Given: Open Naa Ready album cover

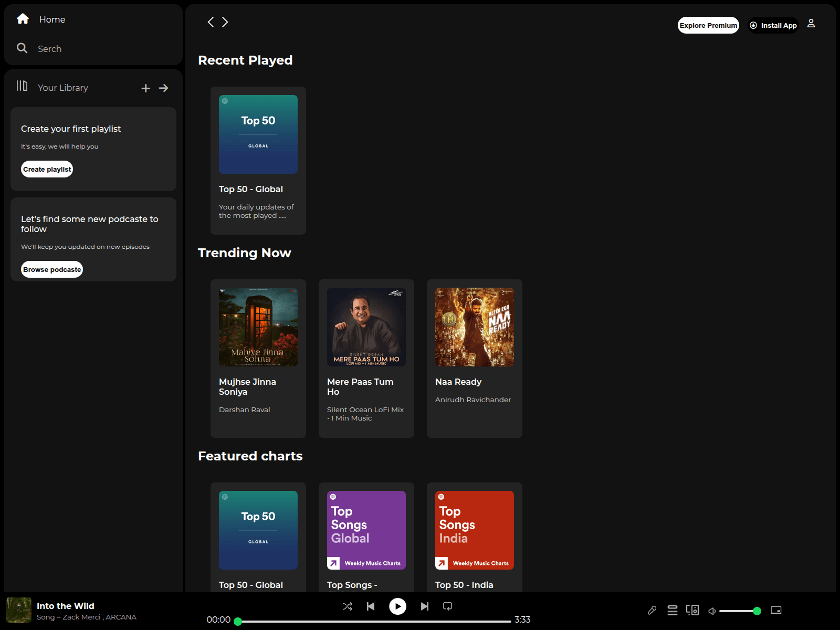Looking at the screenshot, I should tap(475, 327).
